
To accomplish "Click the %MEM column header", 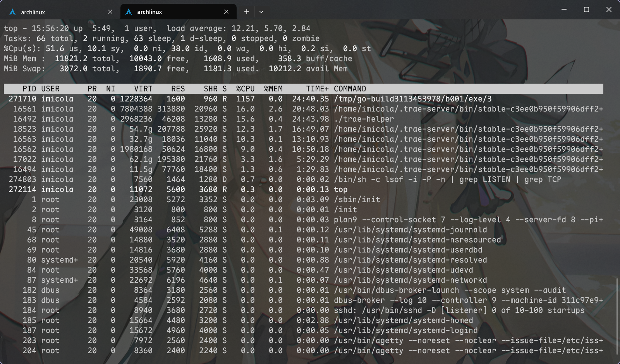I will coord(273,89).
